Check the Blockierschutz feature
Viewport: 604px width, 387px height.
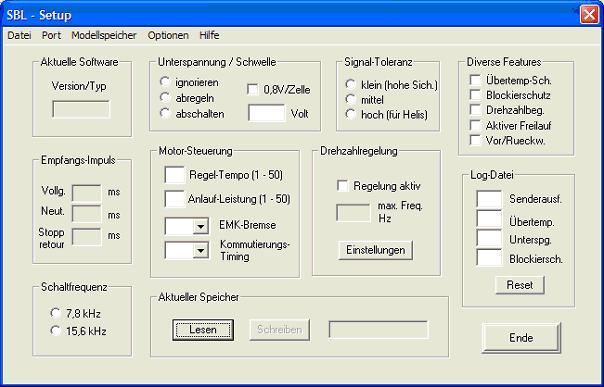coord(475,95)
